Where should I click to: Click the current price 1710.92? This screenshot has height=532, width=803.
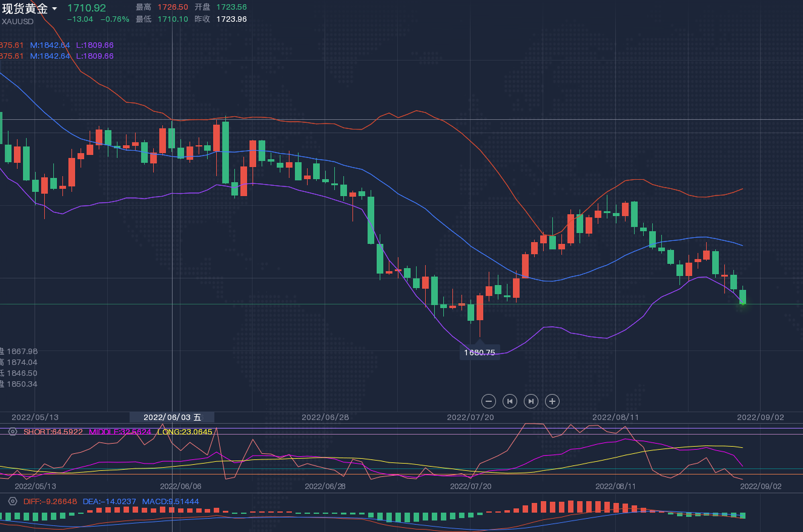[x=86, y=8]
